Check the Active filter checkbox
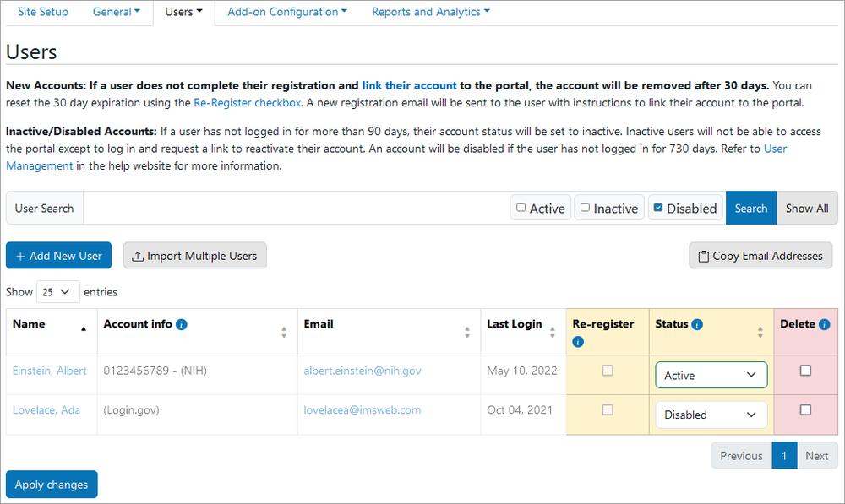Image resolution: width=845 pixels, height=504 pixels. click(521, 208)
